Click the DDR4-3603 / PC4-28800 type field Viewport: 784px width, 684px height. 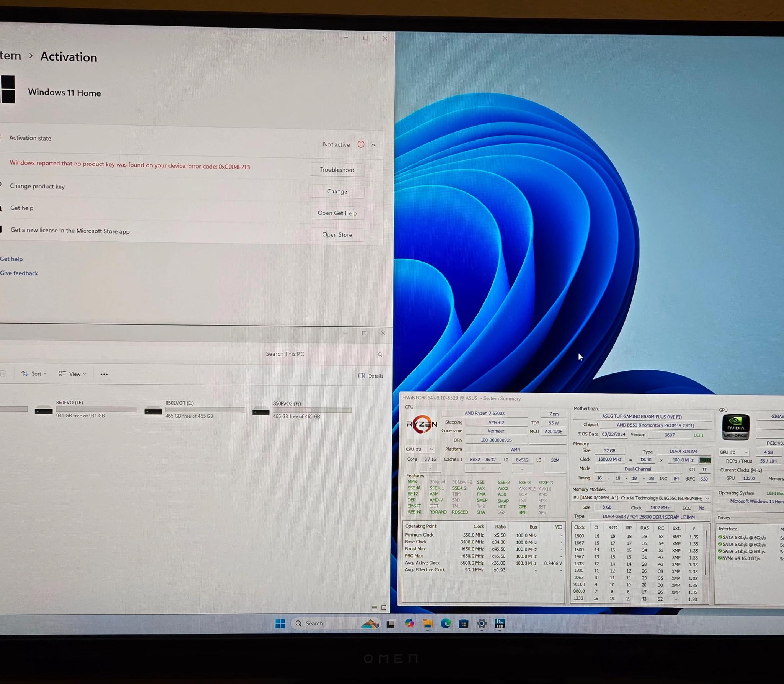(x=648, y=517)
